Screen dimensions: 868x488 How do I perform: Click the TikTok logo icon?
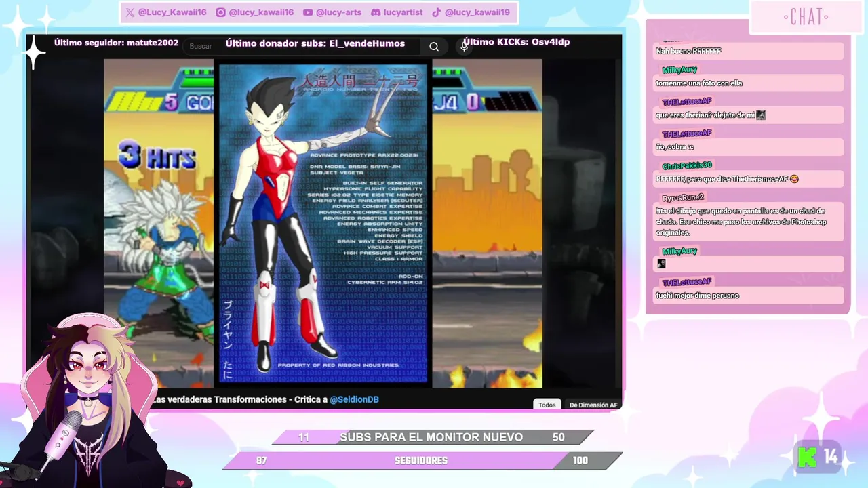click(437, 12)
